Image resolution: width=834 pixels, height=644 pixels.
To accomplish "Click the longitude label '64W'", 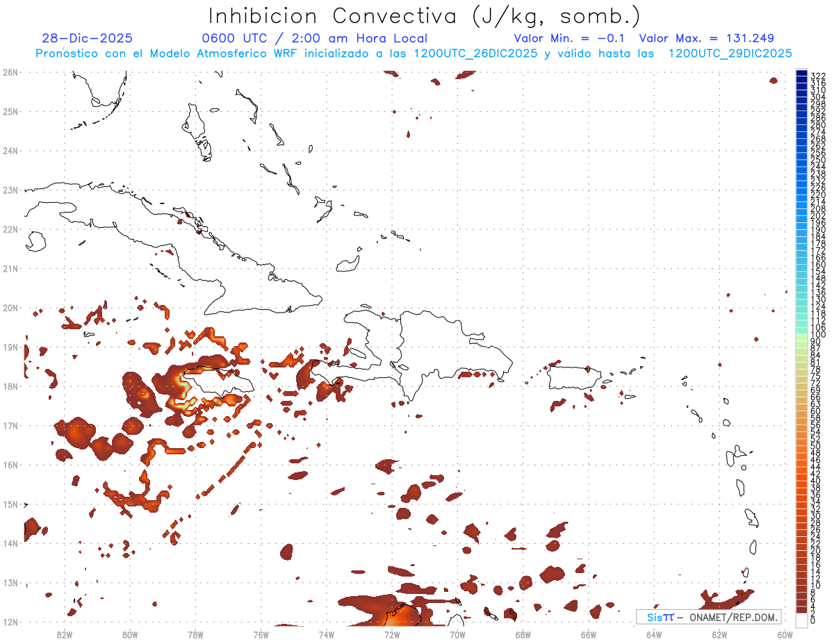I will pos(654,634).
